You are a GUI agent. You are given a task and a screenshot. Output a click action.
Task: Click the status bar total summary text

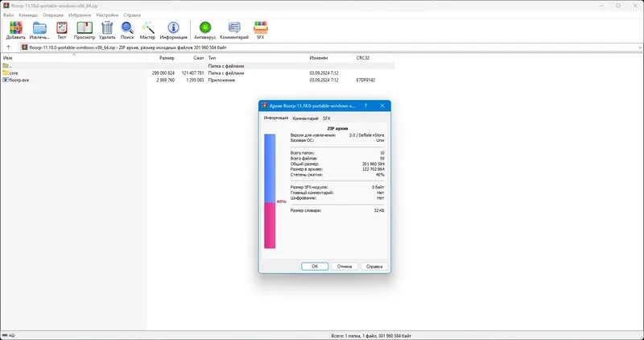[x=371, y=335]
